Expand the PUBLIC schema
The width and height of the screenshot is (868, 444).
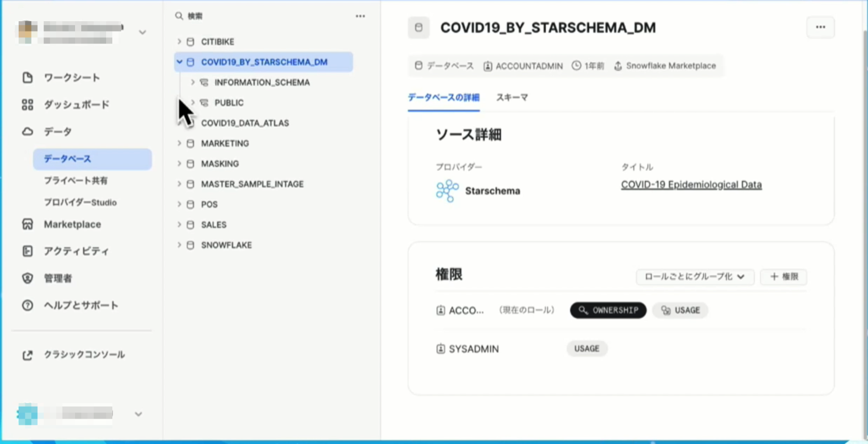pos(193,102)
